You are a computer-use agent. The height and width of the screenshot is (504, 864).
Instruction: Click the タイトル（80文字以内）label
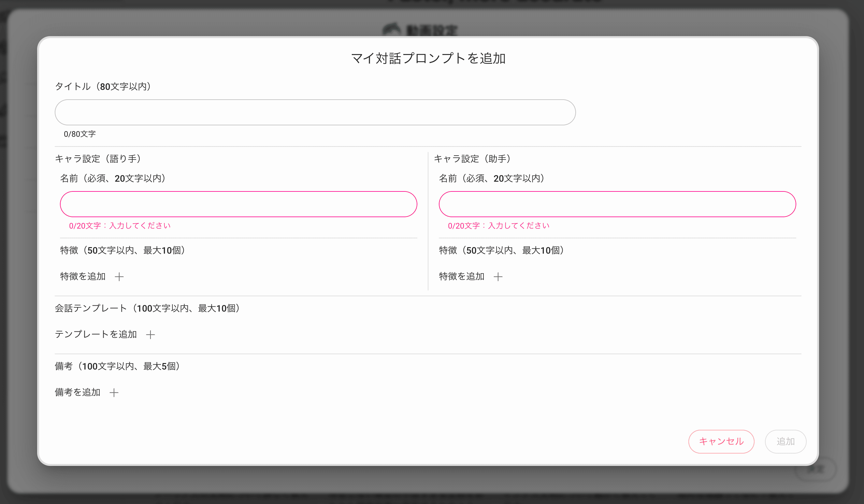point(103,86)
